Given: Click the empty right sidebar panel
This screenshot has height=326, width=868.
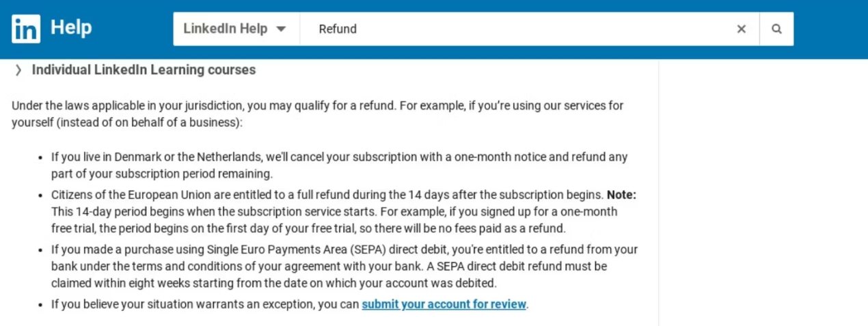Looking at the screenshot, I should [763, 191].
